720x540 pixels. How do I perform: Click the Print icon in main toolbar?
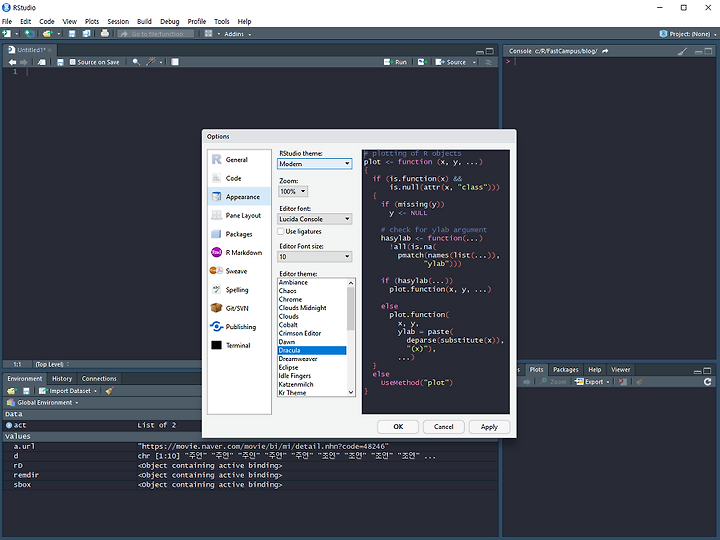click(105, 34)
